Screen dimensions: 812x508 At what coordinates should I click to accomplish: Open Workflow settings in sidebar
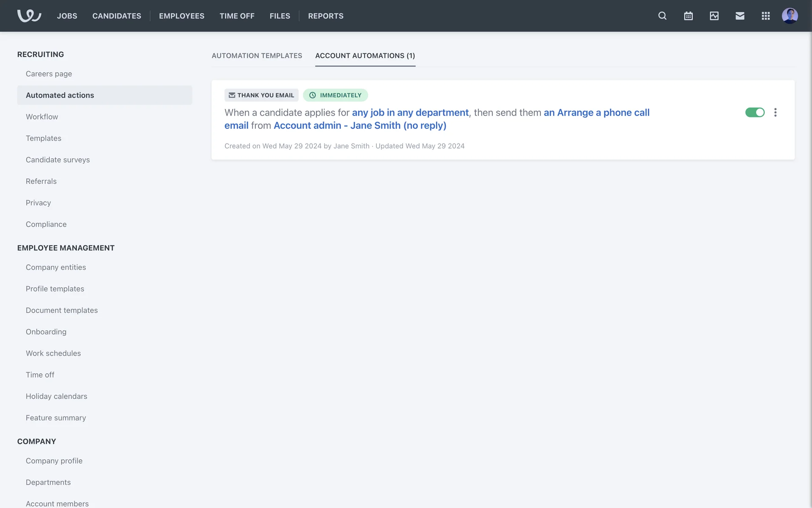coord(42,117)
